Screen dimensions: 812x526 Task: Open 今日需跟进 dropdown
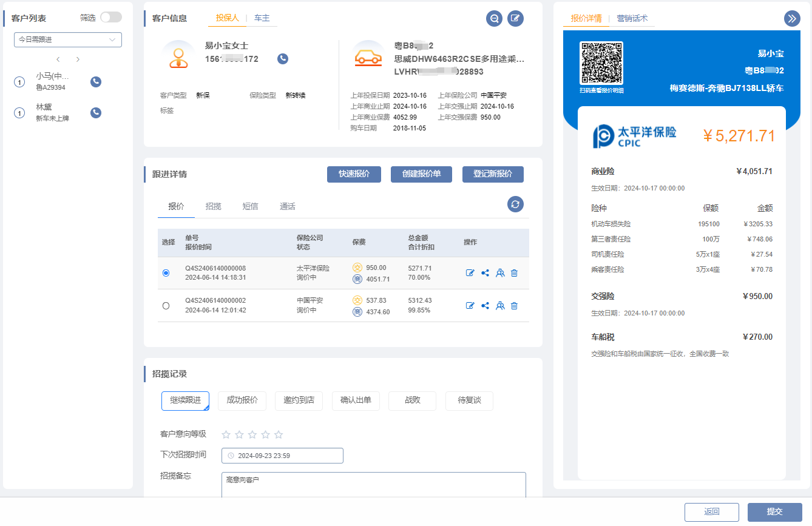pyautogui.click(x=68, y=39)
